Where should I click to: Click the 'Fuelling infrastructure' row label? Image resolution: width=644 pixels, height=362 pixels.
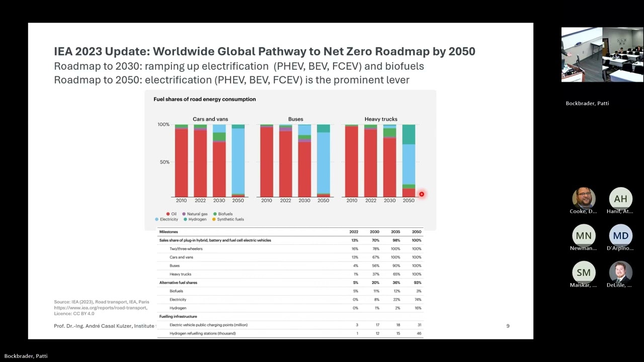point(178,316)
